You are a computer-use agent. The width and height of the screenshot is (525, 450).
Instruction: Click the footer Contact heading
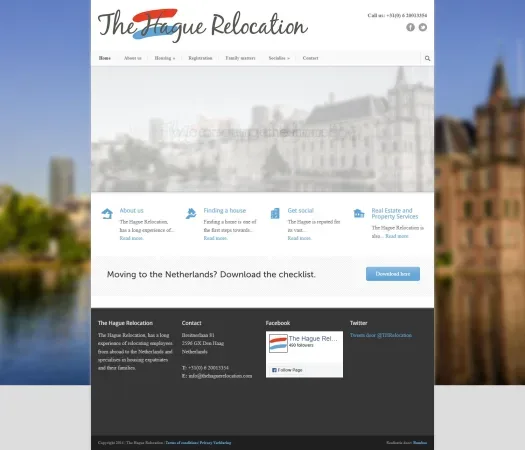(192, 323)
